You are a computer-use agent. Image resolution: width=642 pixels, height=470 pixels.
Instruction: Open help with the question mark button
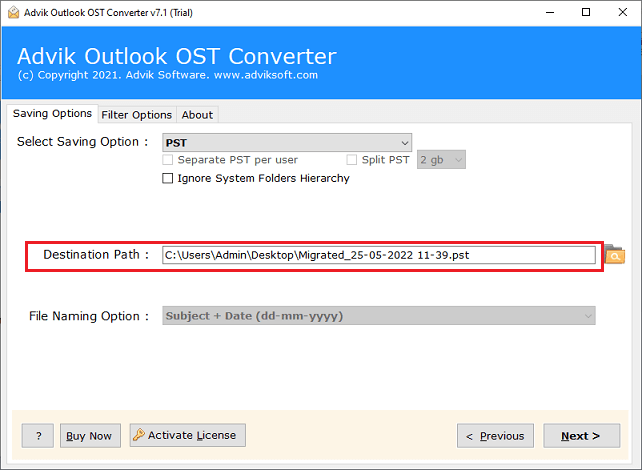38,436
